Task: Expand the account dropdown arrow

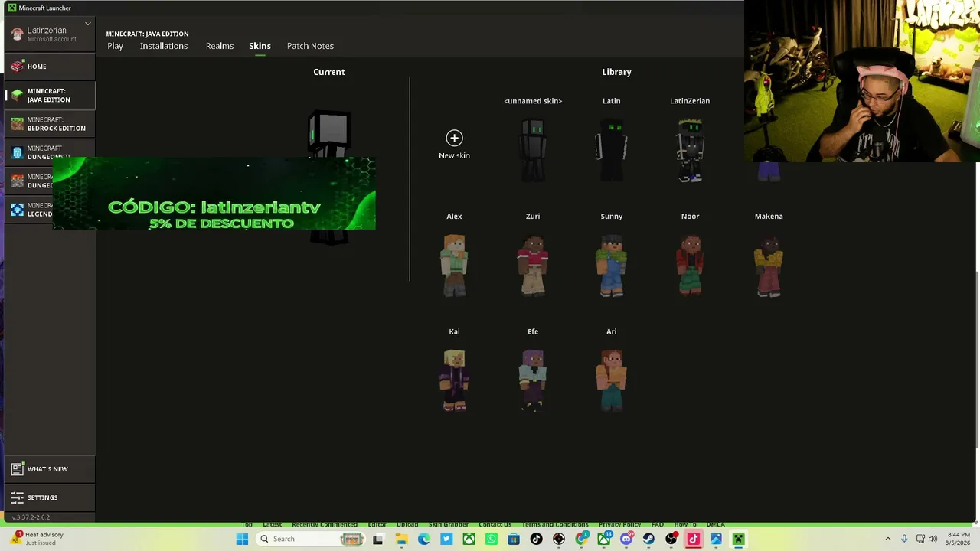Action: [88, 24]
